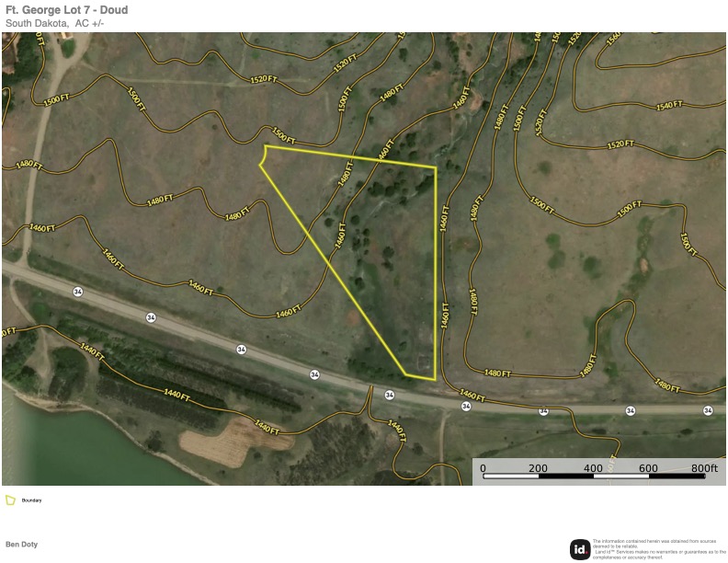Select the westernmost Route 34 highway shield
728x563 pixels.
[x=78, y=292]
